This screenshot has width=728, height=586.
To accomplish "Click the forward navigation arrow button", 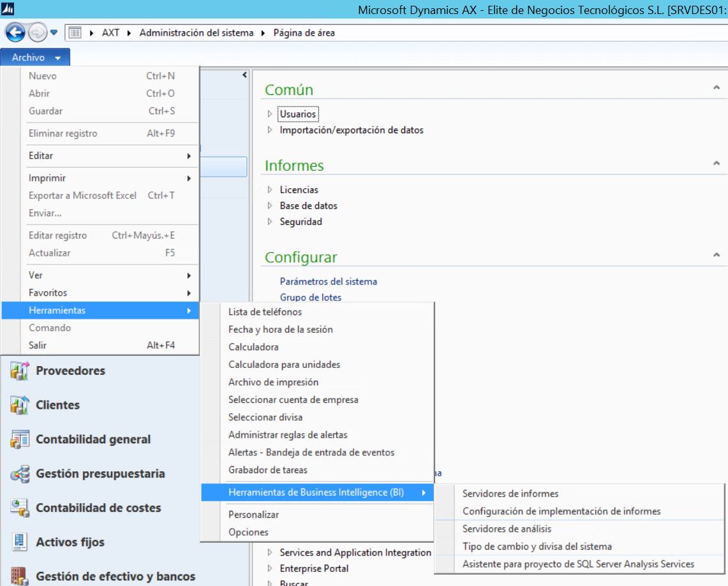I will (37, 33).
